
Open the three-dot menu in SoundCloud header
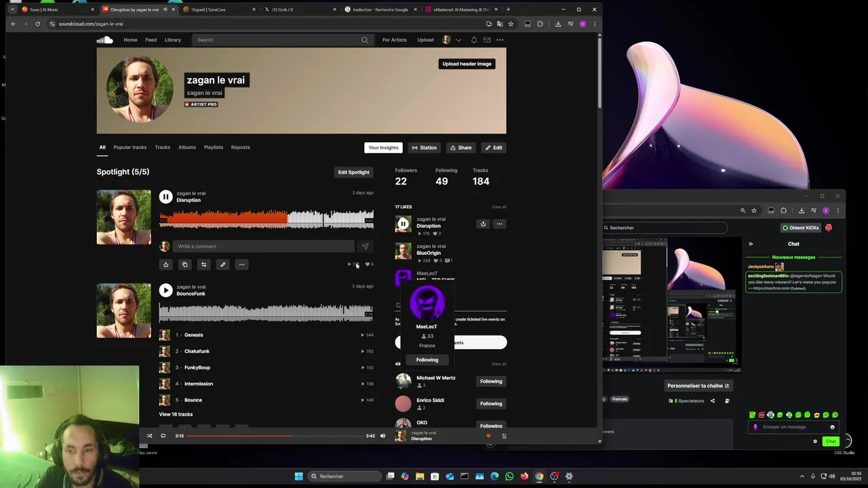click(x=500, y=40)
